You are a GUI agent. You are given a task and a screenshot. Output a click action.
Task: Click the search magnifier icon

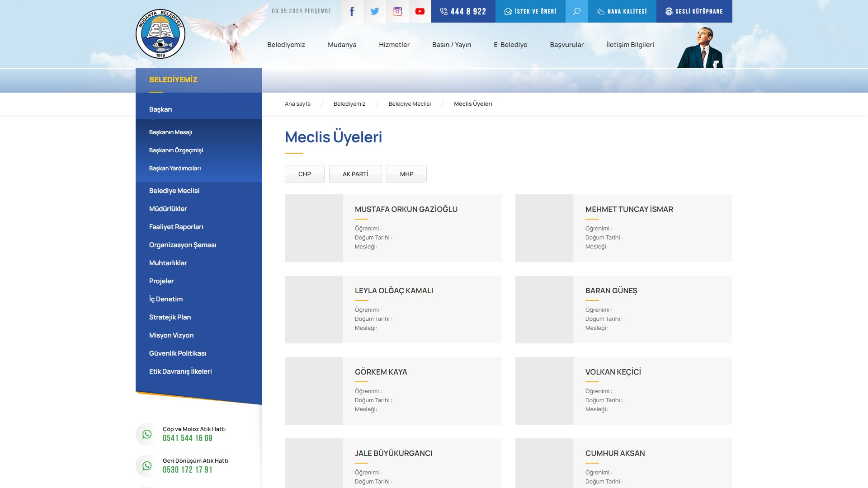pyautogui.click(x=577, y=11)
